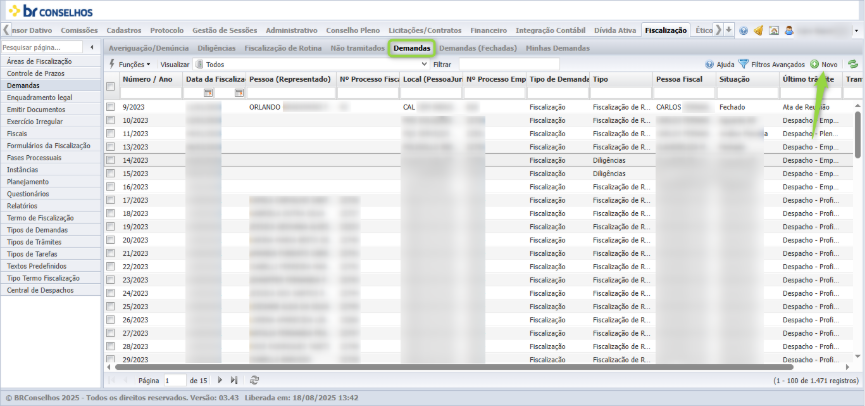
Task: Click the horizontal scrollbar of the grid
Action: 452,366
